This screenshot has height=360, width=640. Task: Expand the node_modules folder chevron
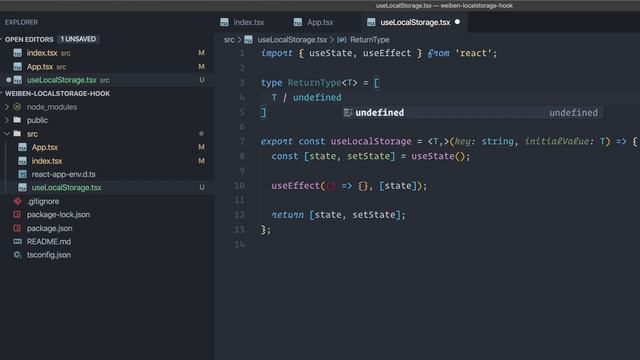[x=7, y=107]
